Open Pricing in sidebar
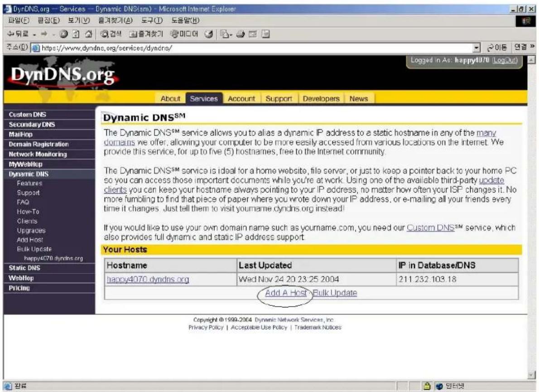This screenshot has width=539, height=392. (19, 288)
